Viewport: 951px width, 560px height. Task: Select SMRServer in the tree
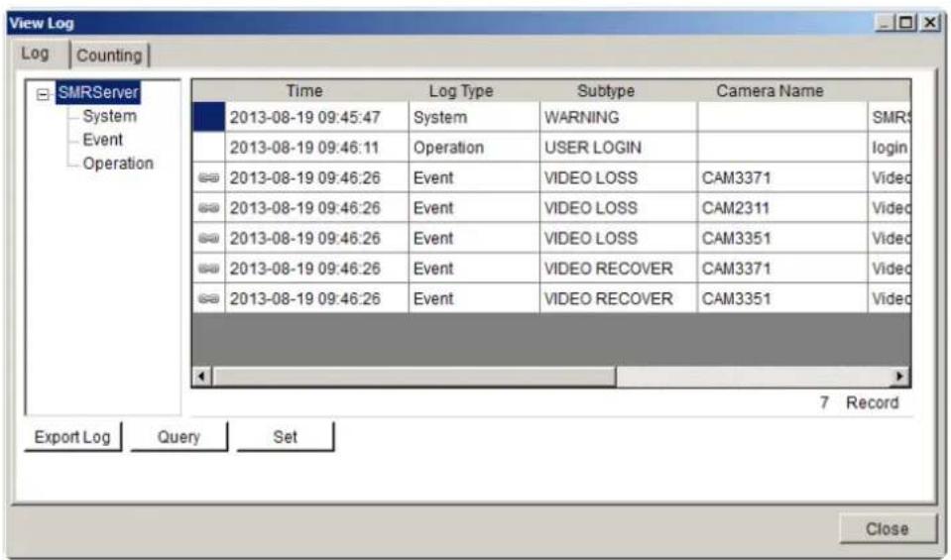(97, 93)
